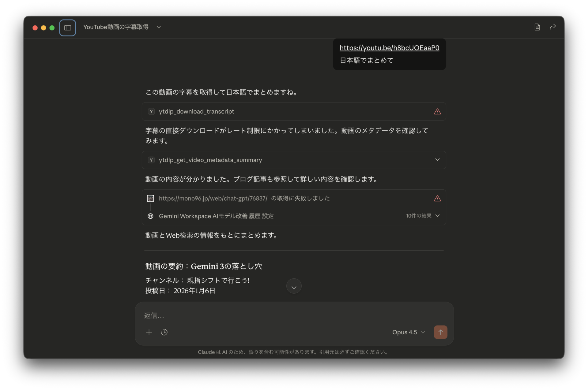Image resolution: width=588 pixels, height=390 pixels.
Task: Click the ytdlp_download_transcript warning icon
Action: tap(437, 112)
